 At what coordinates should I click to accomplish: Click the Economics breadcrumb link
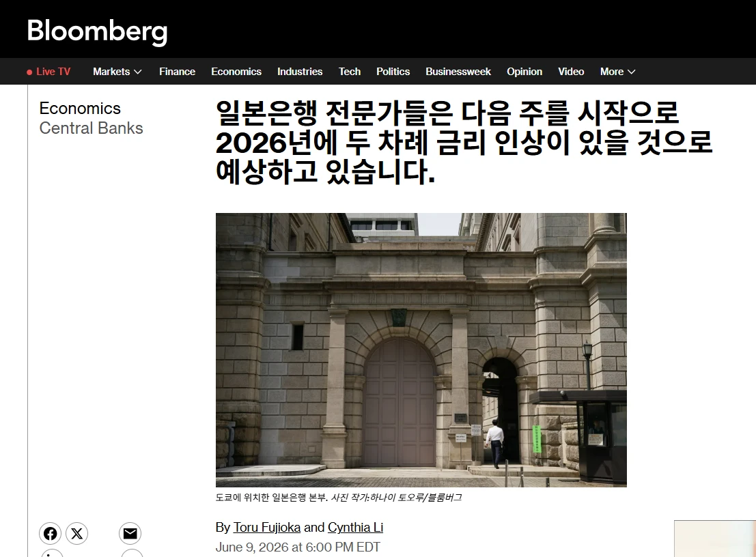[80, 109]
